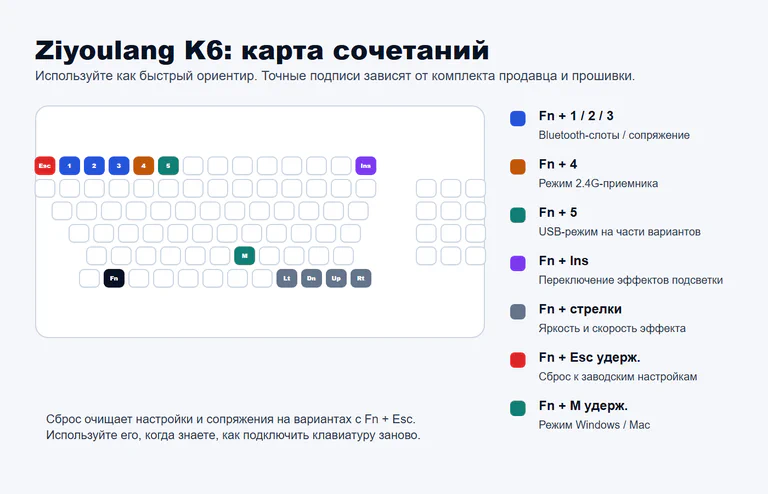Click legend title 'Fn + M удерж.'
768x494 pixels.
click(x=583, y=406)
